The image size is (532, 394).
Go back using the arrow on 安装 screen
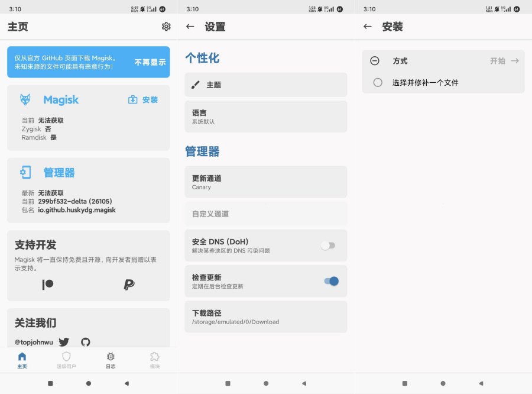[368, 27]
